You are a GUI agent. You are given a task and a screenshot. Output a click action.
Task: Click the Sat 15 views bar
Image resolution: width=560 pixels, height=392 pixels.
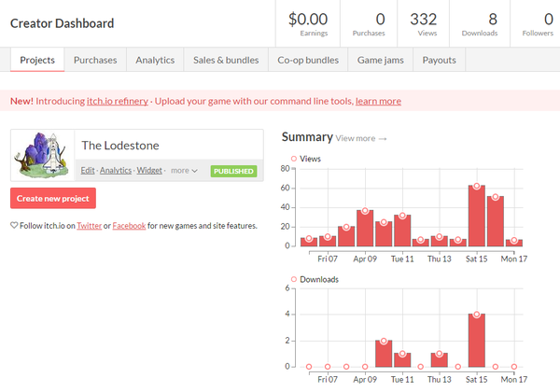[x=477, y=216]
